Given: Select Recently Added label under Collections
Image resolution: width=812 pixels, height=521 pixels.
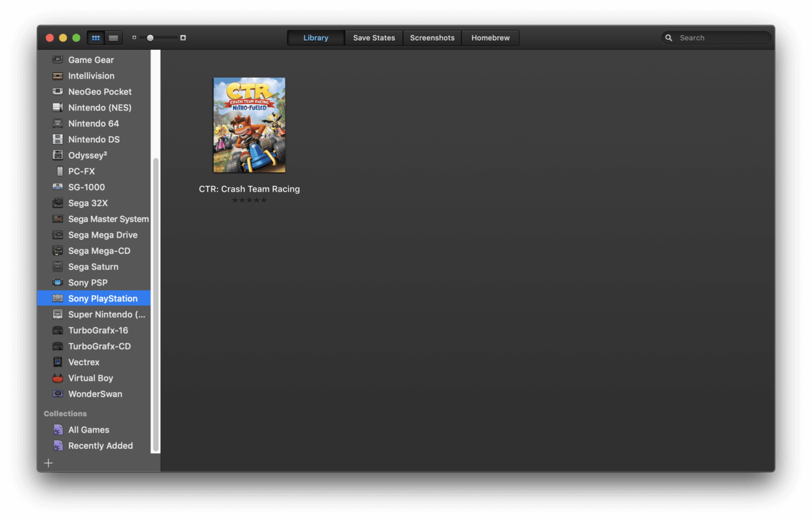Looking at the screenshot, I should click(x=101, y=446).
